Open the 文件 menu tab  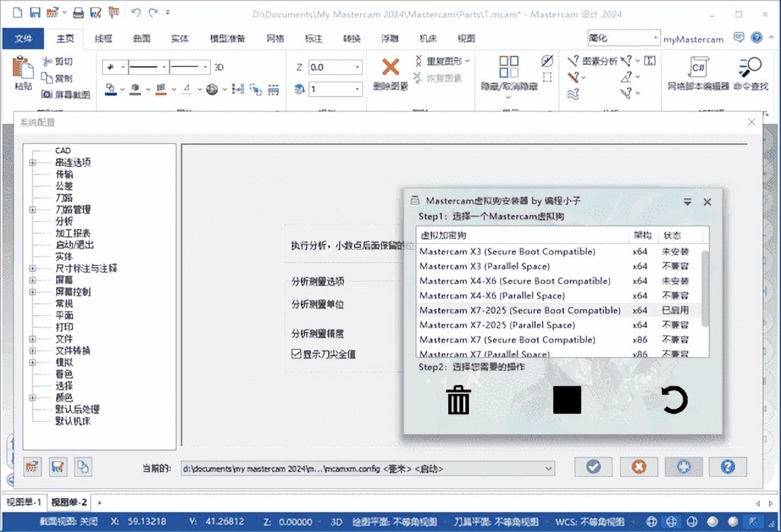coord(23,38)
